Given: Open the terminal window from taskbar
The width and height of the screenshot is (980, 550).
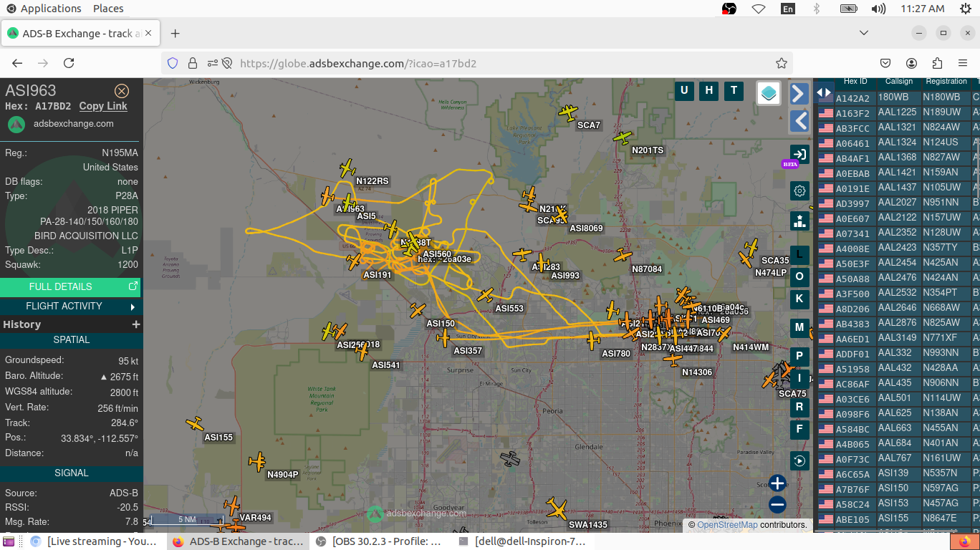Looking at the screenshot, I should coord(523,541).
